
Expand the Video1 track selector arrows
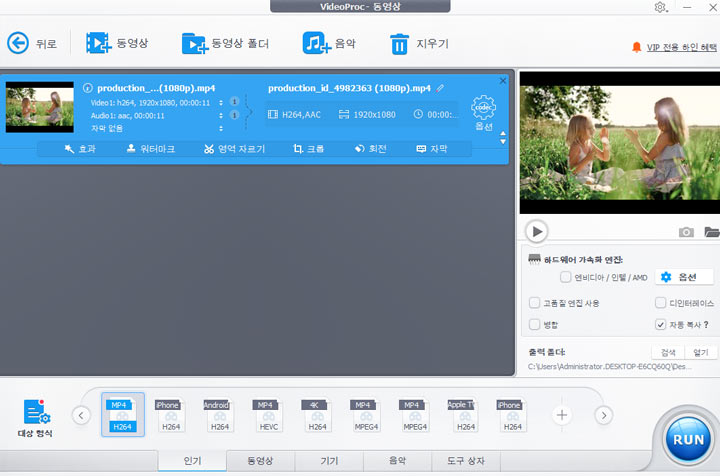[221, 103]
